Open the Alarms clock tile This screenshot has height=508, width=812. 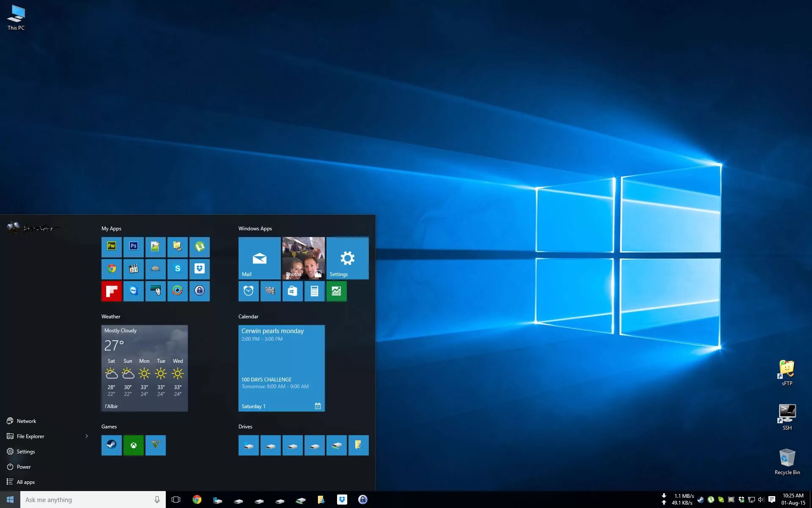(x=248, y=291)
